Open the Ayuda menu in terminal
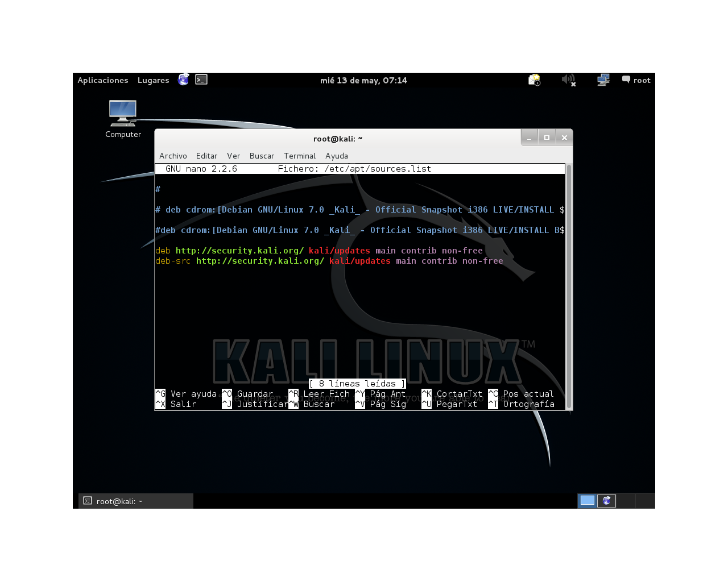This screenshot has width=728, height=582. click(337, 156)
